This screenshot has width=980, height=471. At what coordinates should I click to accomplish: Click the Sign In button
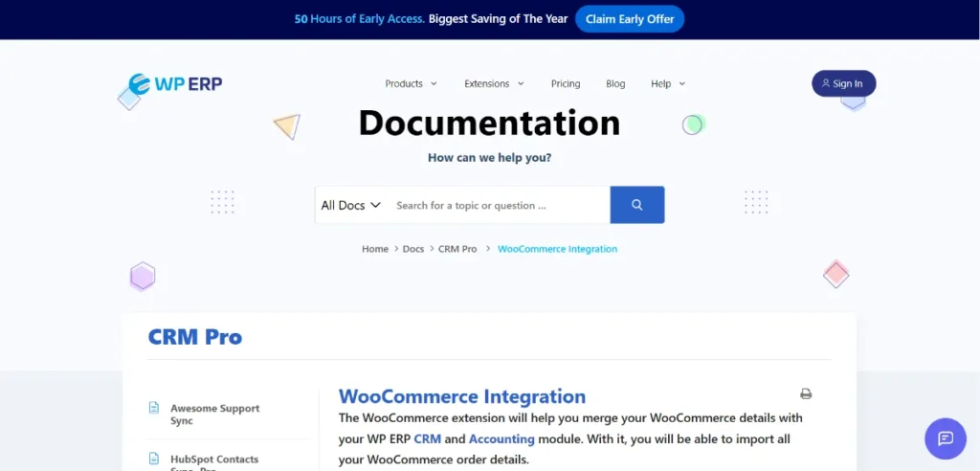pyautogui.click(x=843, y=83)
